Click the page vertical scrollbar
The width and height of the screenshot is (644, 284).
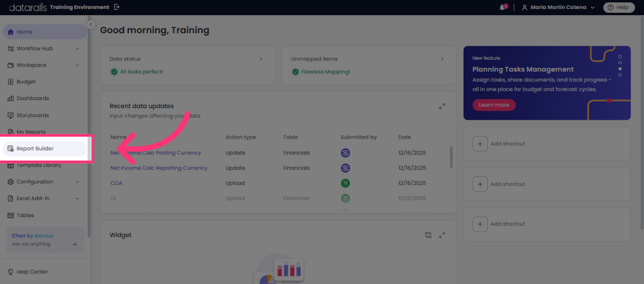point(642,122)
